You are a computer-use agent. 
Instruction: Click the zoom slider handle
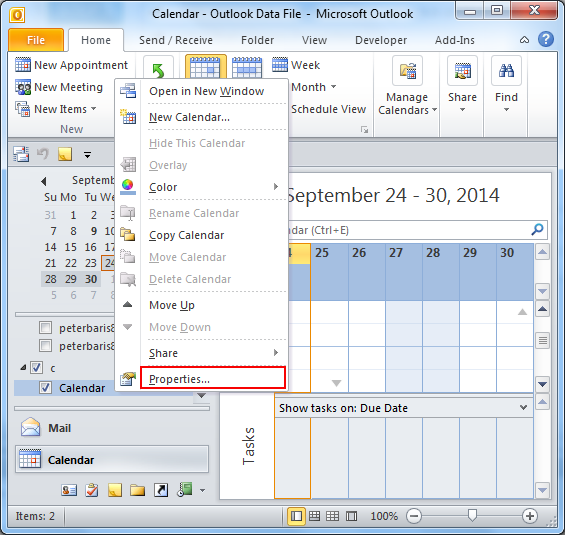[x=472, y=516]
